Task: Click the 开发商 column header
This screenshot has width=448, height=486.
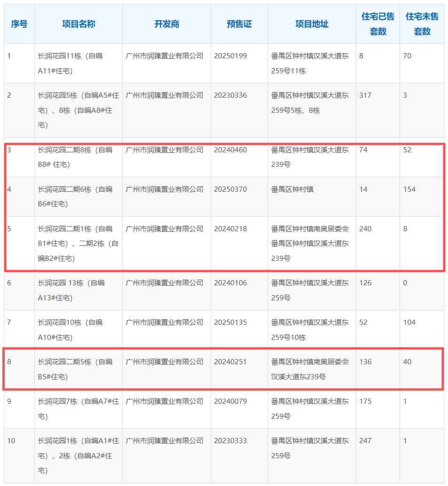Action: pos(166,24)
